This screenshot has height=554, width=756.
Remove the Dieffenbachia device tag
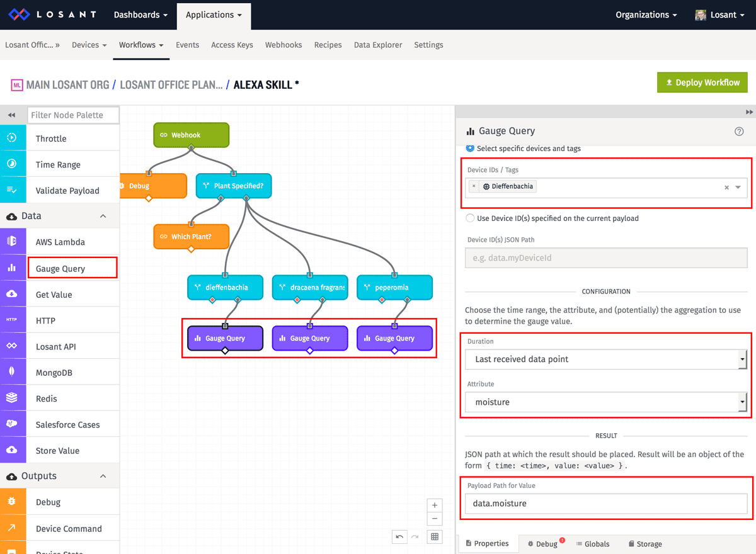pyautogui.click(x=474, y=186)
